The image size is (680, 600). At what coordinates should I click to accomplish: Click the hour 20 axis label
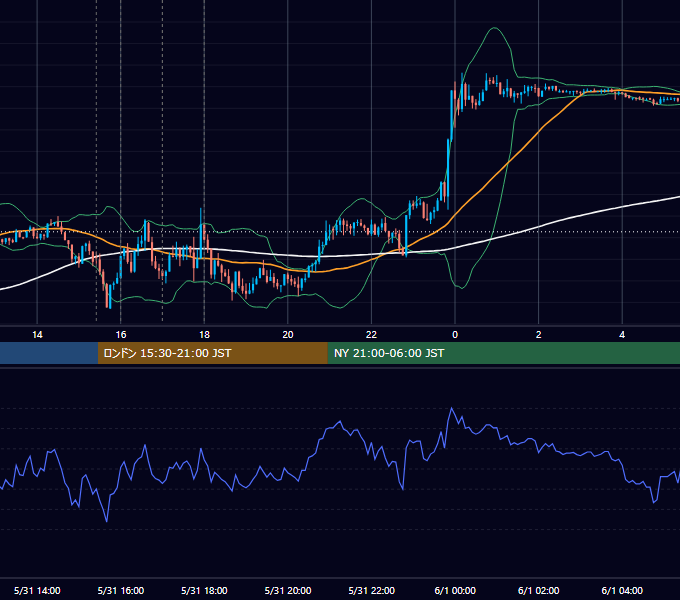pyautogui.click(x=288, y=335)
